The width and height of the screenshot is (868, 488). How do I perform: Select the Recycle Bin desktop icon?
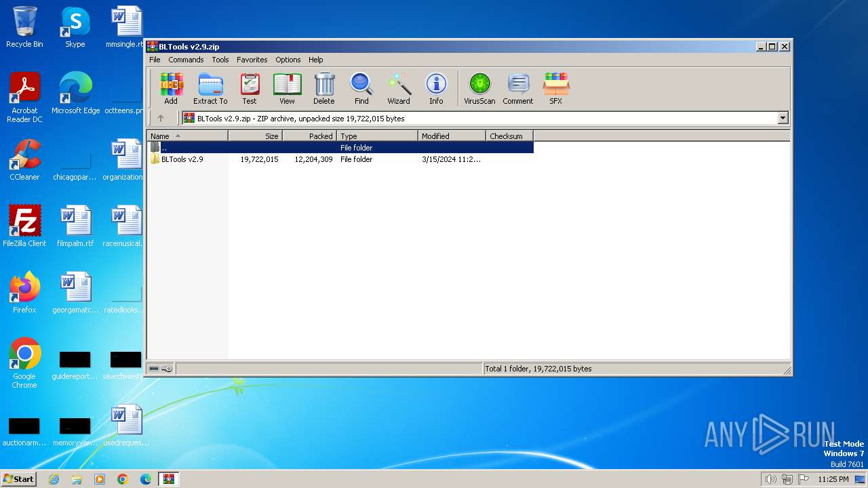(x=24, y=27)
